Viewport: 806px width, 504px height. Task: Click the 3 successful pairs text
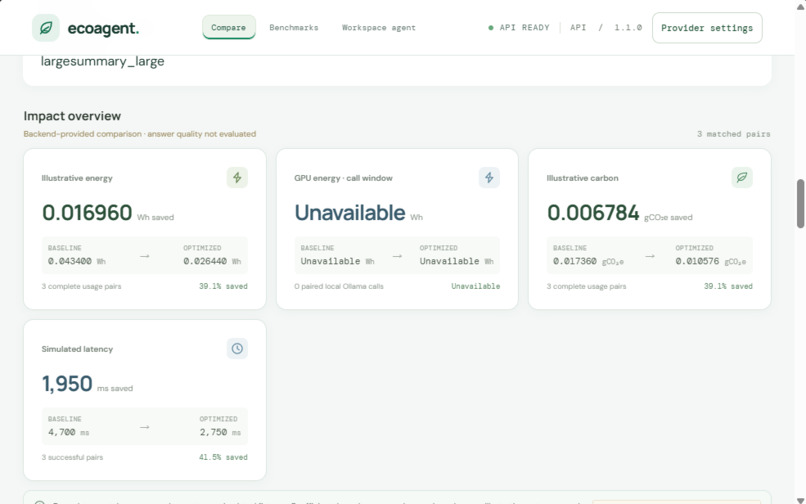tap(72, 457)
